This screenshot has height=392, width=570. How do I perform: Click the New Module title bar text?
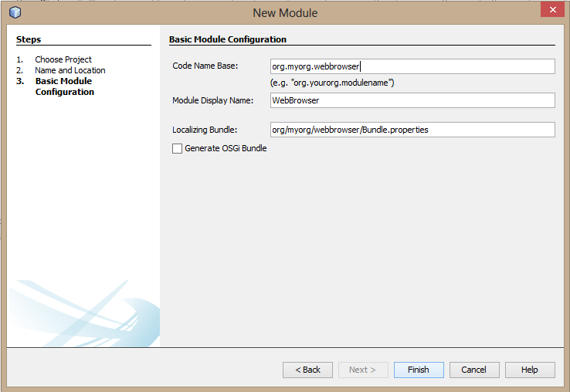[x=284, y=13]
